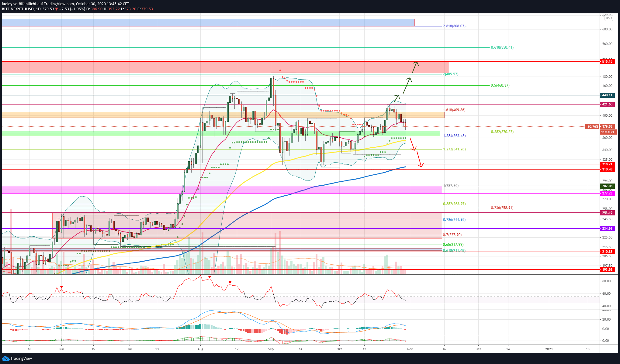Select the 515.15 red price label
This screenshot has width=620, height=364.
pos(607,61)
